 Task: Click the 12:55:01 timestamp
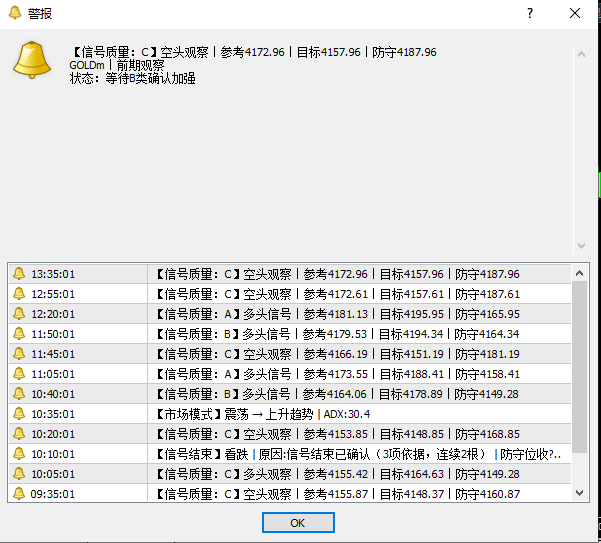click(53, 294)
